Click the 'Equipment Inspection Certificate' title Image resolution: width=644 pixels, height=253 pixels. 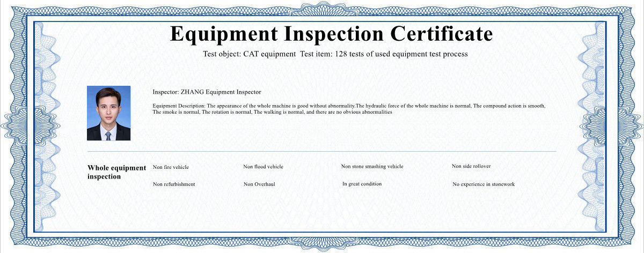point(331,34)
